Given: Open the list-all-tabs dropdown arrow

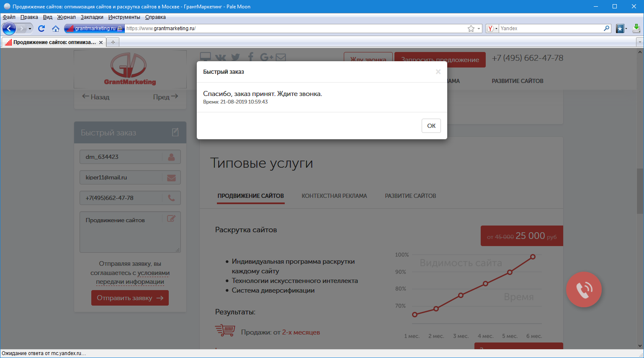Looking at the screenshot, I should pyautogui.click(x=639, y=42).
